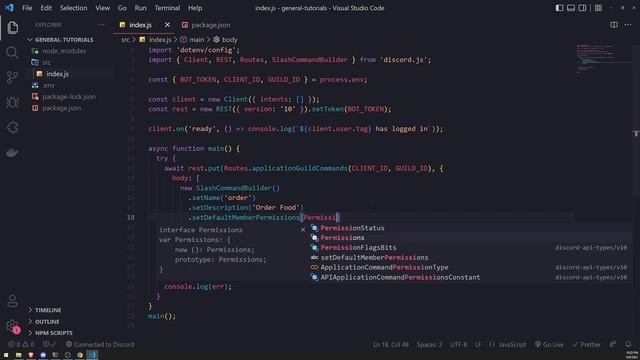Viewport: 640px width, 360px height.
Task: Open Manage gear with update badge
Action: pyautogui.click(x=13, y=326)
